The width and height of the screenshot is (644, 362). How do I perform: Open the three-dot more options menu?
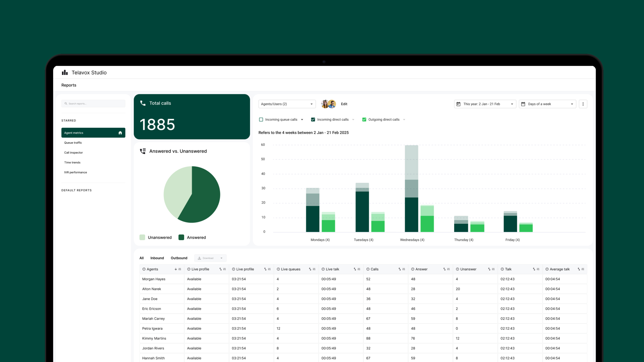pyautogui.click(x=583, y=104)
